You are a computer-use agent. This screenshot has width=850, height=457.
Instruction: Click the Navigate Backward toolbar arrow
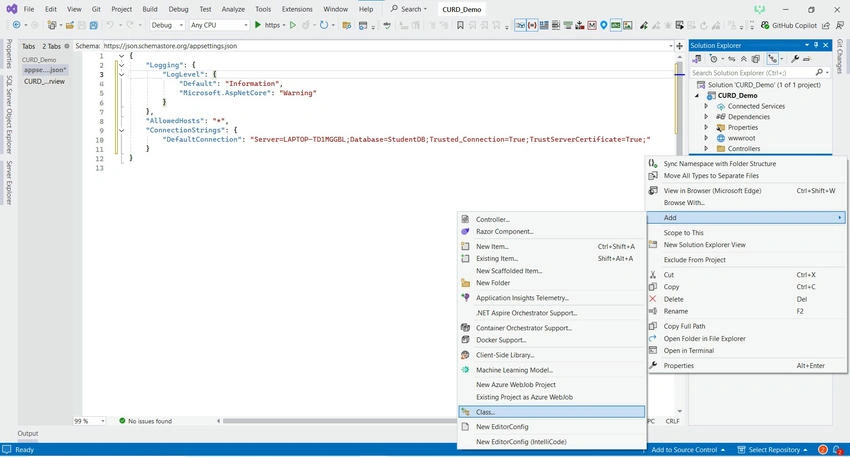tap(16, 25)
